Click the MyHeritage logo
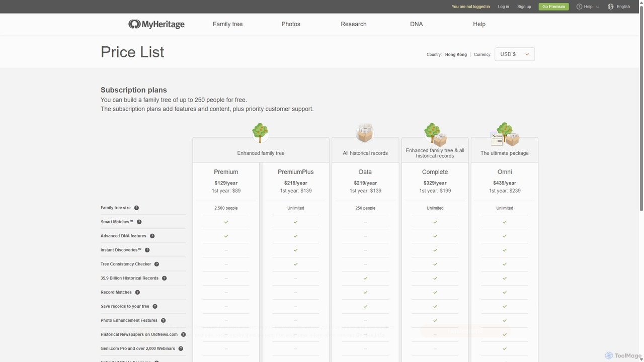Screen dimensions: 644x362 point(156,24)
